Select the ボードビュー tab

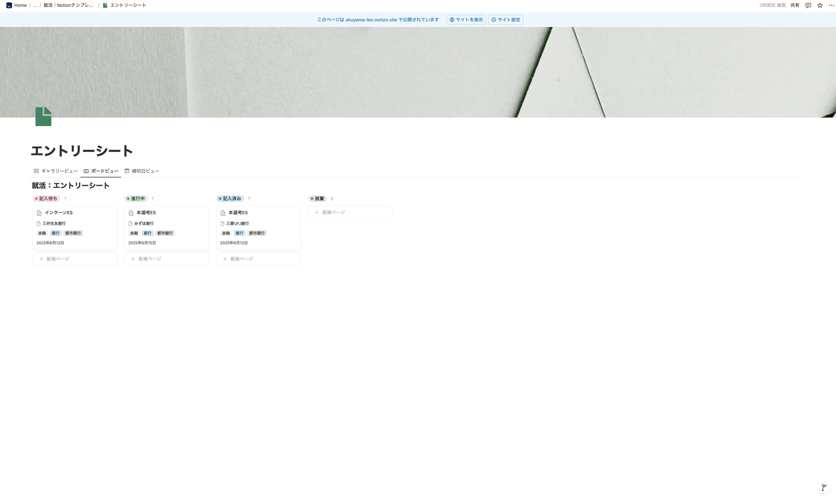[101, 171]
